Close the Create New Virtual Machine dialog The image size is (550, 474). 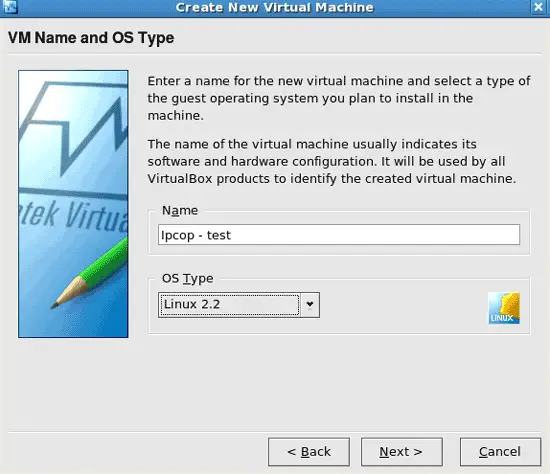538,7
